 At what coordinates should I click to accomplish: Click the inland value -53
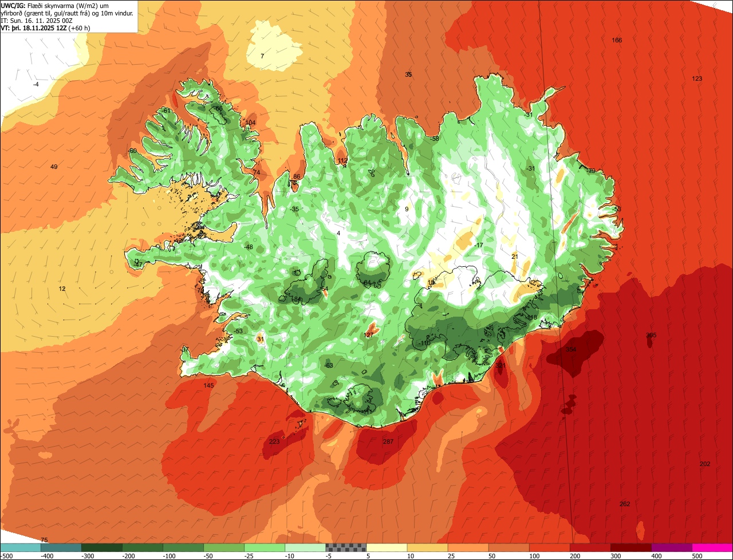[x=238, y=331]
